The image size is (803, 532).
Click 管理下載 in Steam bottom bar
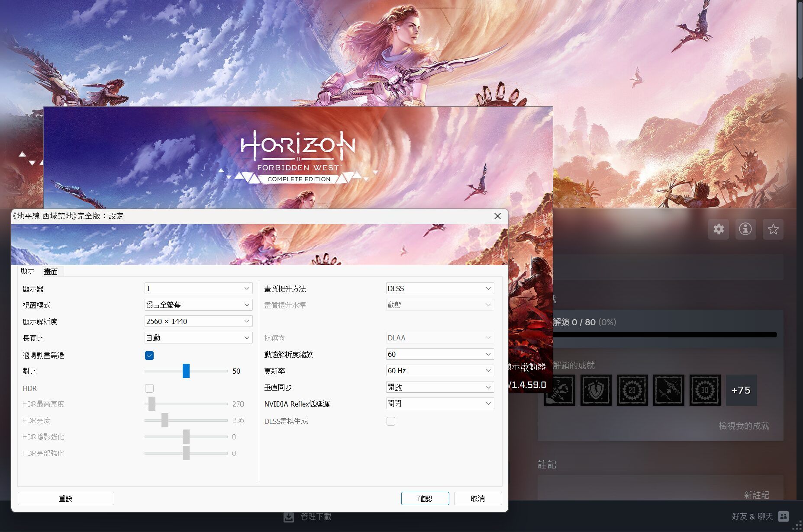316,517
